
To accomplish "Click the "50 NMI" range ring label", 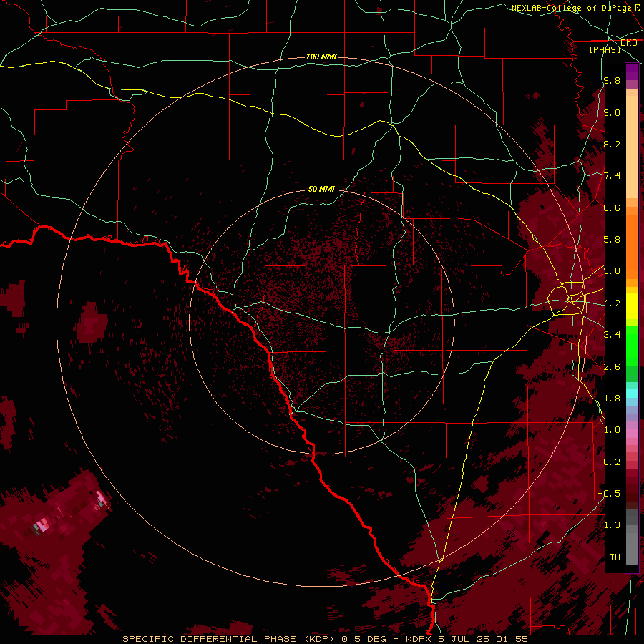I will point(321,189).
